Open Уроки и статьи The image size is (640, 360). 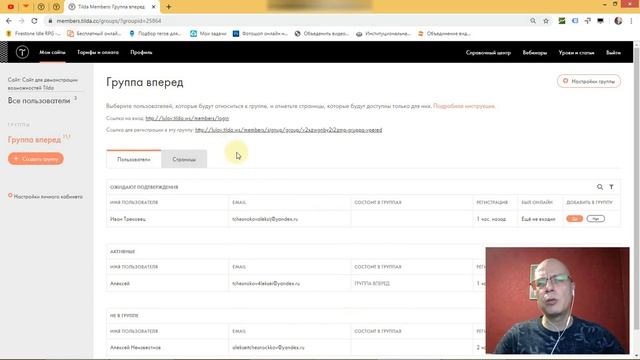(576, 53)
